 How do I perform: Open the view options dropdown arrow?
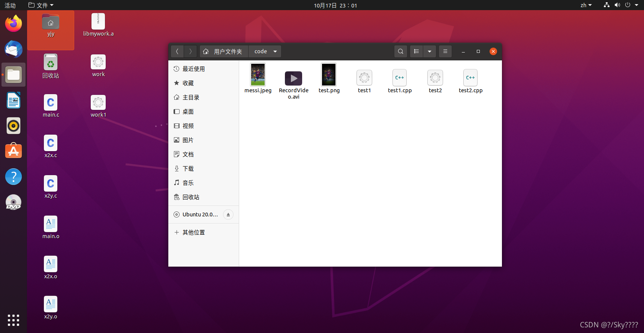(x=430, y=51)
